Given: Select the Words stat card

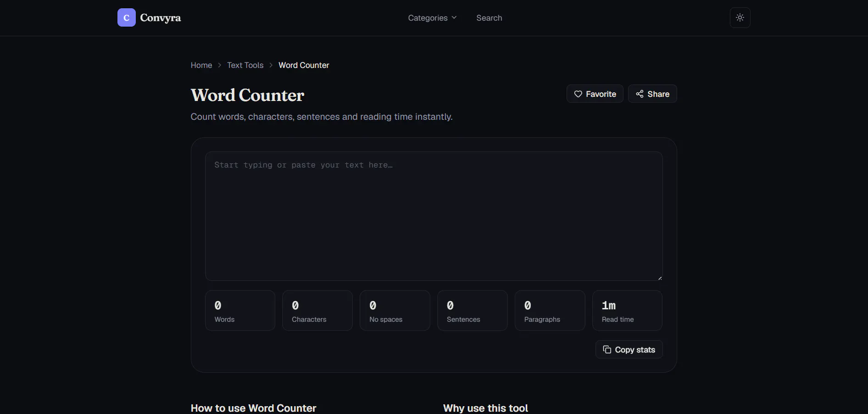Looking at the screenshot, I should click(x=240, y=310).
